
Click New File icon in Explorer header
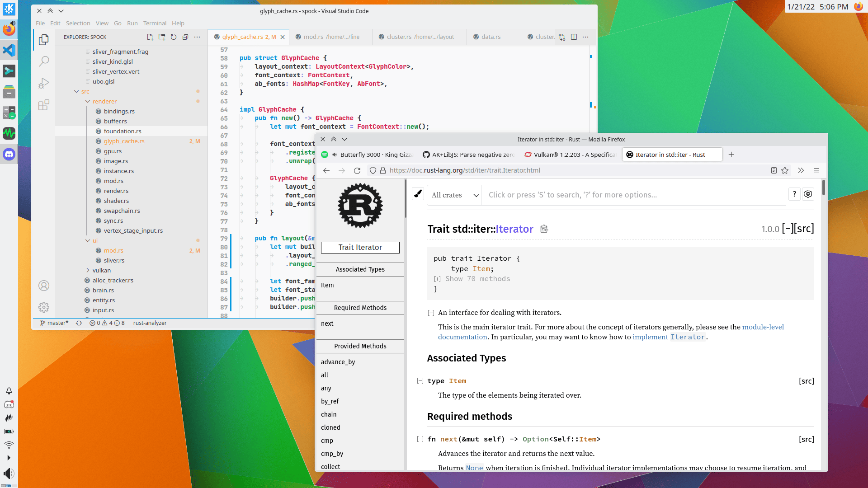(150, 37)
